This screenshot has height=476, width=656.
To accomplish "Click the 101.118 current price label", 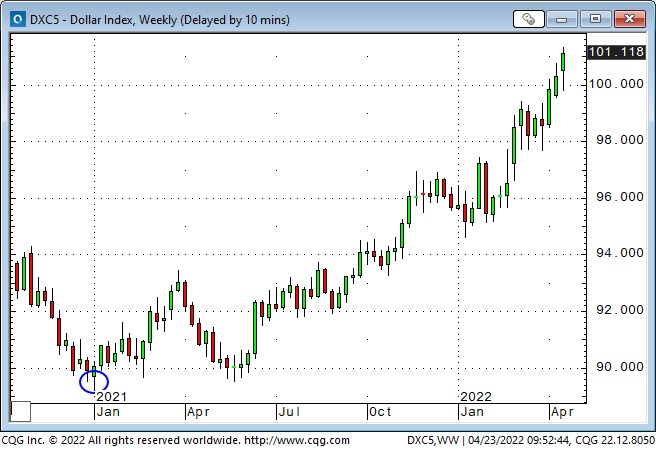I will pos(616,52).
